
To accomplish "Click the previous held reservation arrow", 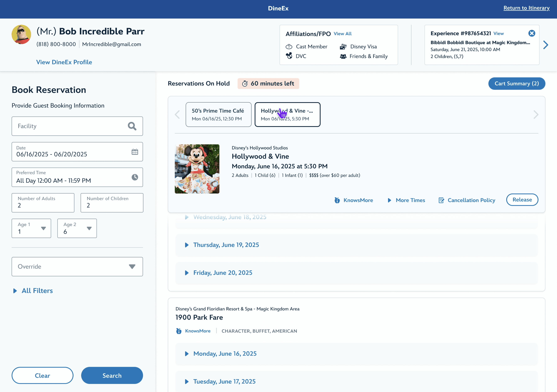I will coord(177,114).
